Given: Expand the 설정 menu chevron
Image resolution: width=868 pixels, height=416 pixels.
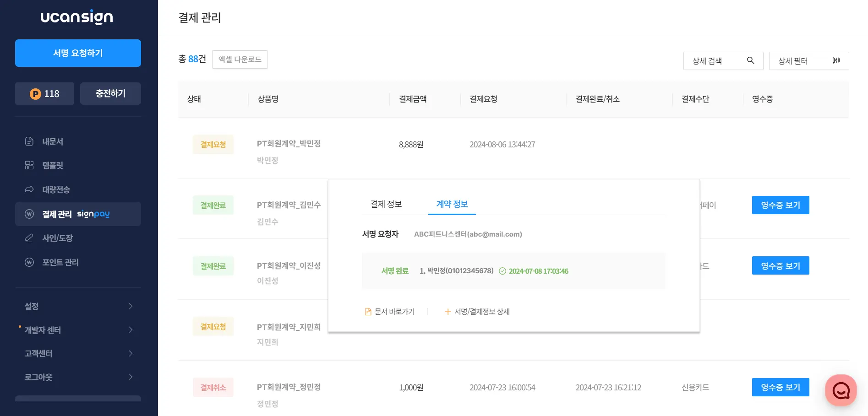Looking at the screenshot, I should pos(131,306).
